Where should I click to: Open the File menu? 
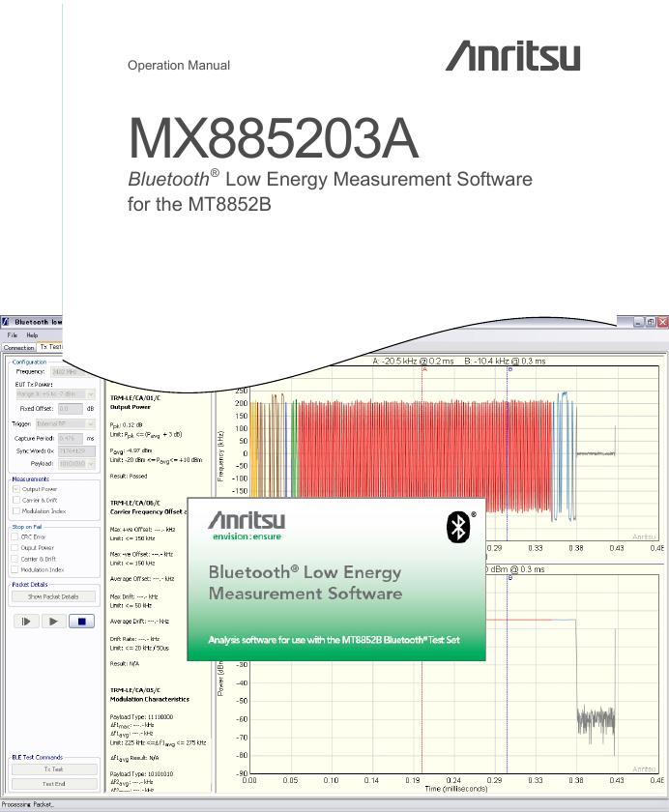(13, 334)
